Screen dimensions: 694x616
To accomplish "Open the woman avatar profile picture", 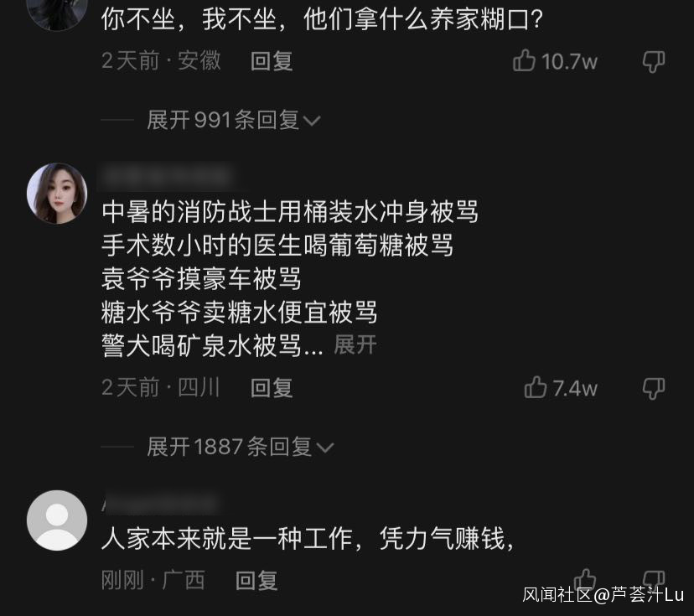I will [x=57, y=193].
